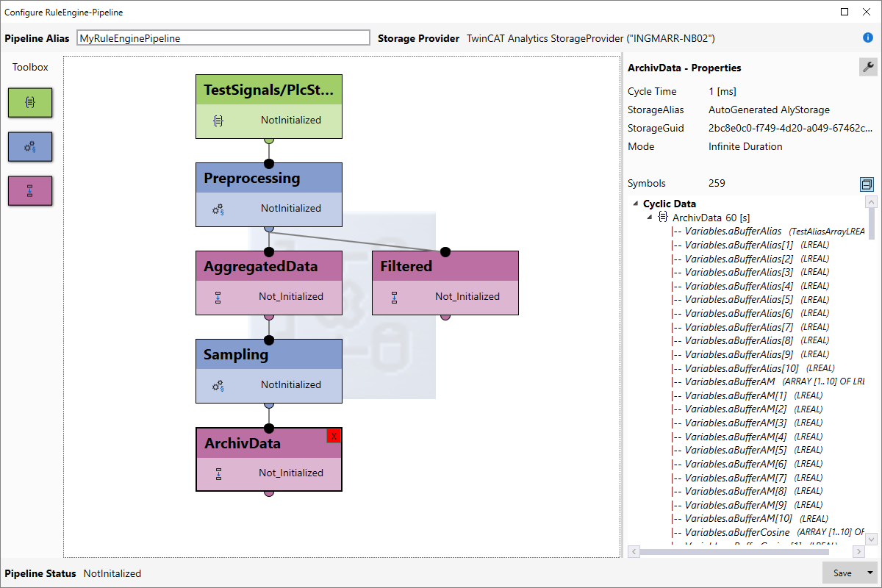Viewport: 882px width, 588px height.
Task: Collapse the ArchivData 60 [s] tree node
Action: [x=649, y=218]
